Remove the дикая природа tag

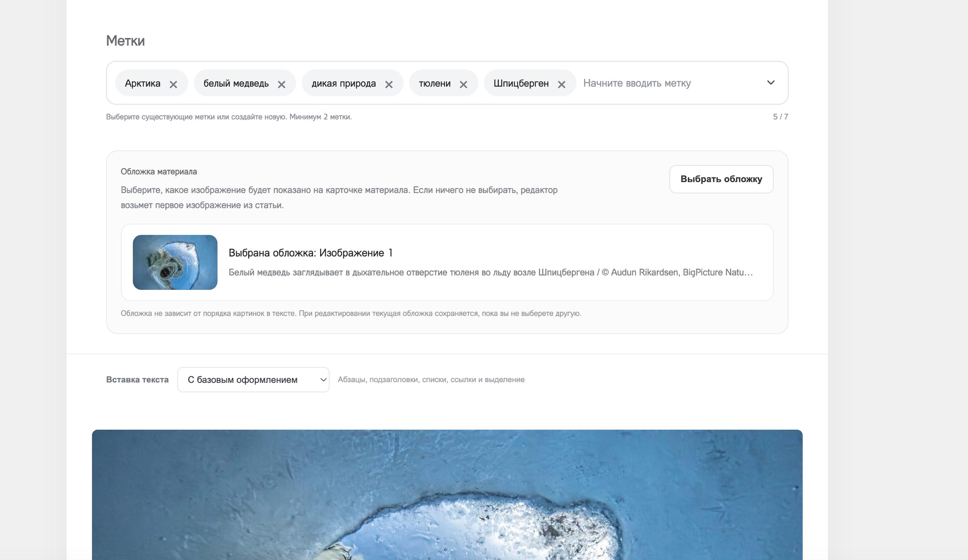pyautogui.click(x=389, y=84)
